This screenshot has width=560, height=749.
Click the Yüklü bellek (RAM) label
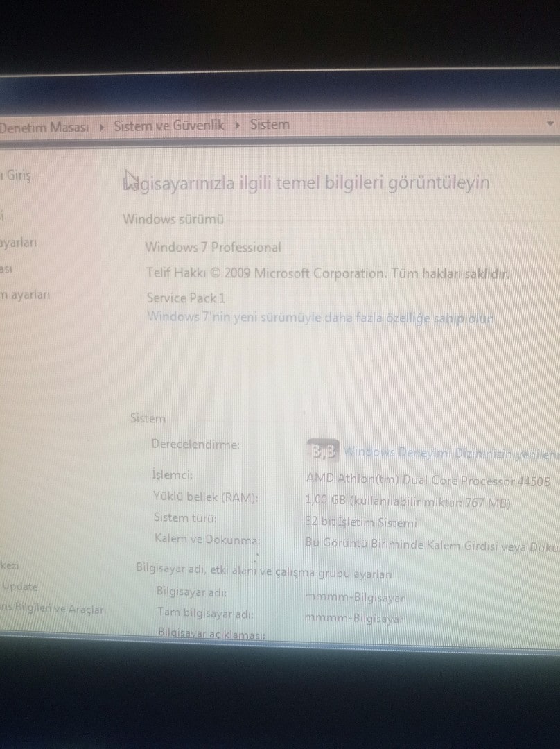click(x=205, y=497)
